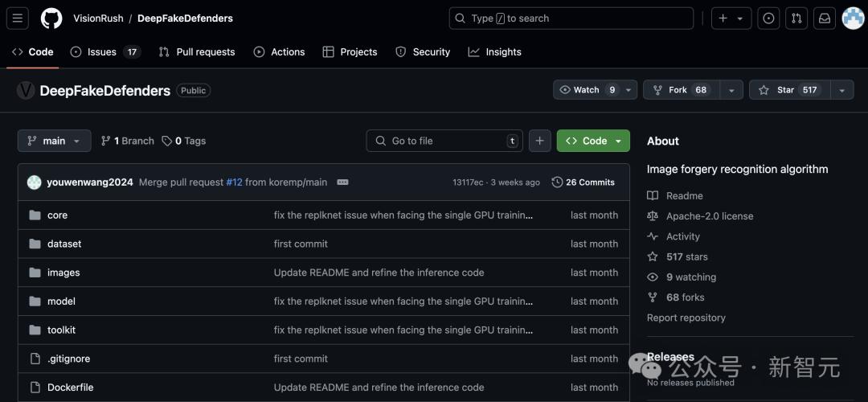Image resolution: width=868 pixels, height=402 pixels.
Task: Expand commit message ellipsis button
Action: (x=342, y=183)
